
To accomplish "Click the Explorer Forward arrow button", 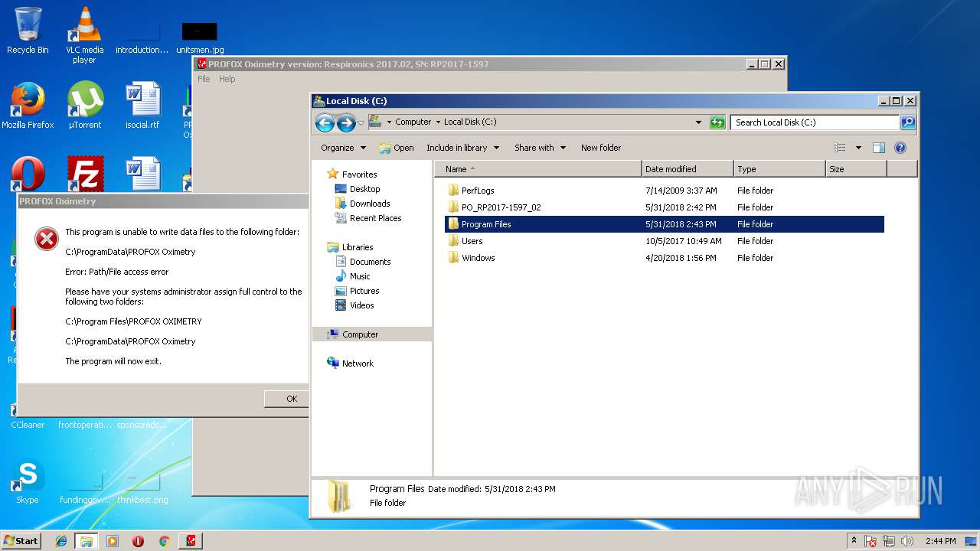I will point(346,122).
